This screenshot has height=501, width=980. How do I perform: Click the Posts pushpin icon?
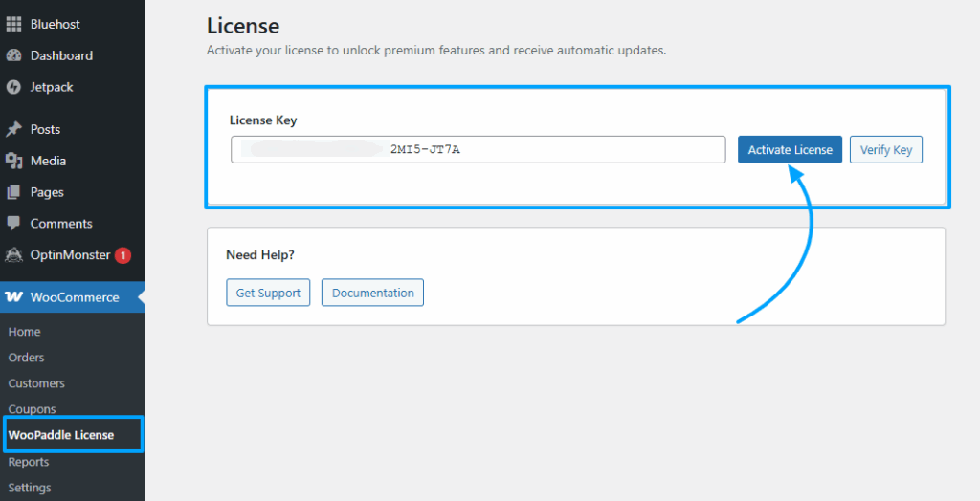[13, 129]
